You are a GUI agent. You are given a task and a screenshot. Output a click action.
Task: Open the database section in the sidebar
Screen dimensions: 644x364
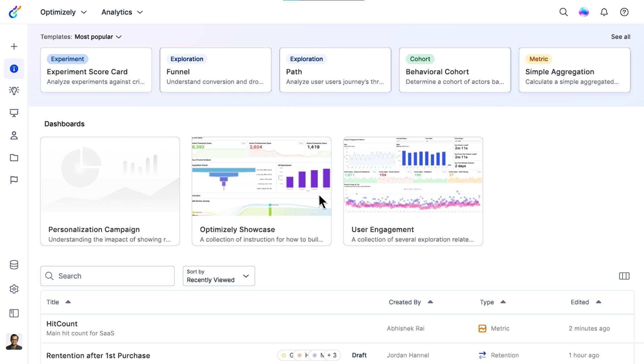14,265
